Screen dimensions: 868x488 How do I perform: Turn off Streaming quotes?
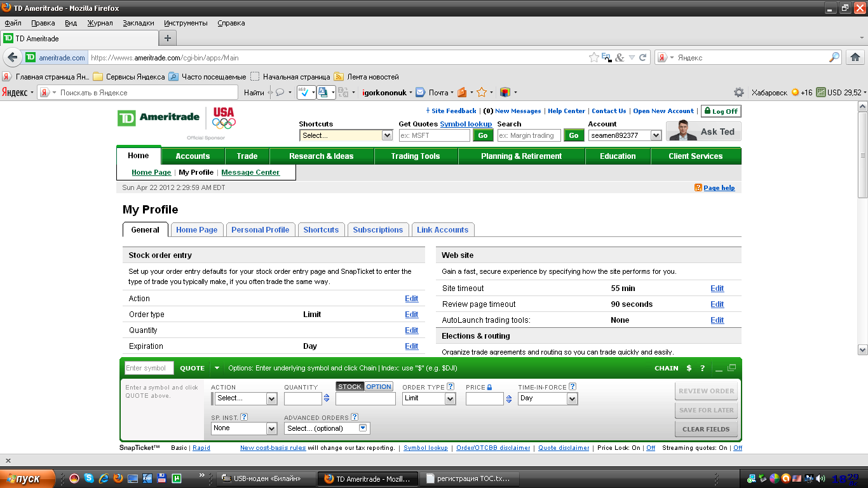(x=737, y=448)
